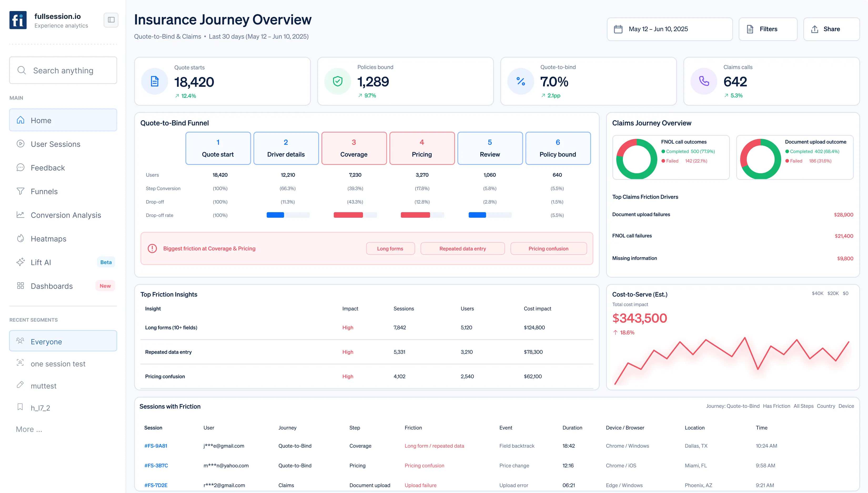Select the one session test segment
The width and height of the screenshot is (868, 493).
[63, 364]
